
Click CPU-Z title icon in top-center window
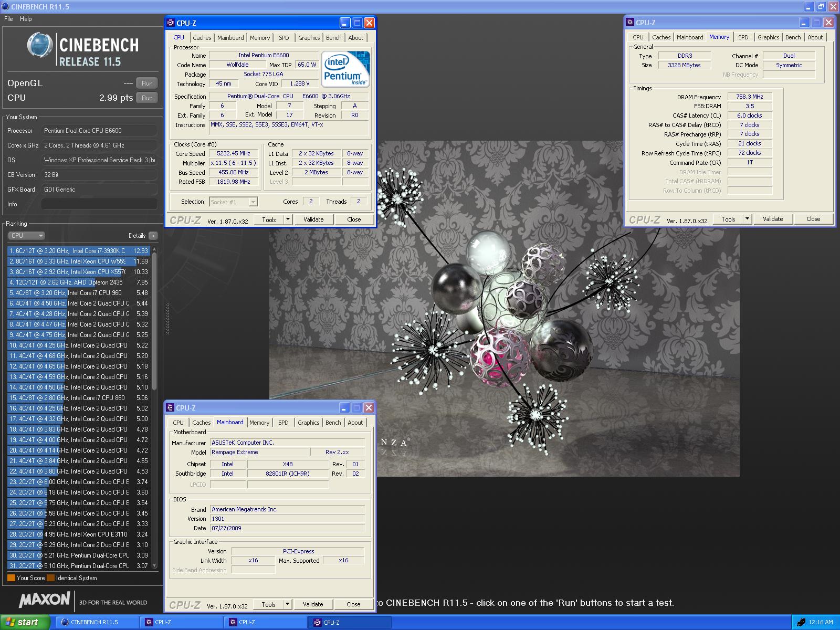click(x=171, y=23)
